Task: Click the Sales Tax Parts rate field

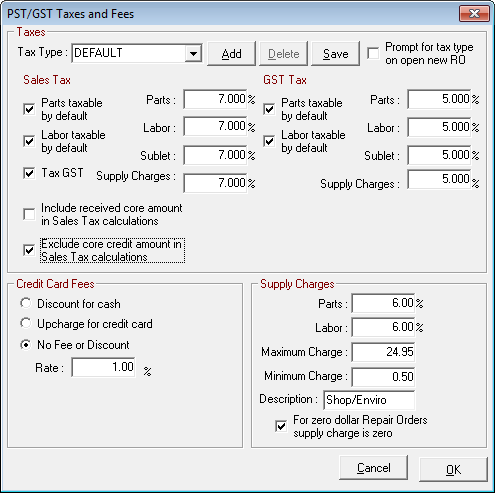Action: 215,99
